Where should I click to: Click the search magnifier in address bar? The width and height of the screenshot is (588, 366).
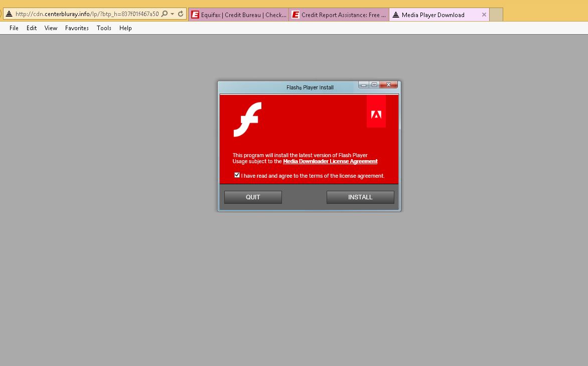tap(164, 14)
